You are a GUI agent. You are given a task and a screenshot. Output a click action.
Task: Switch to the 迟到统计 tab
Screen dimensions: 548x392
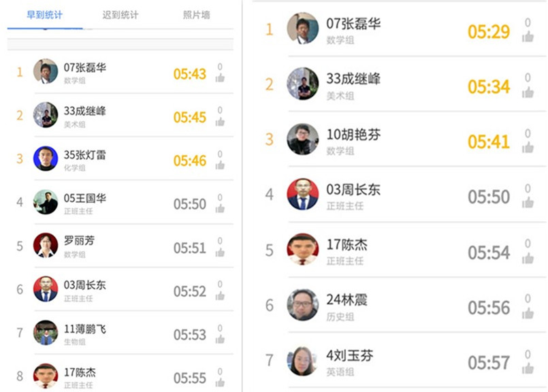(x=120, y=15)
